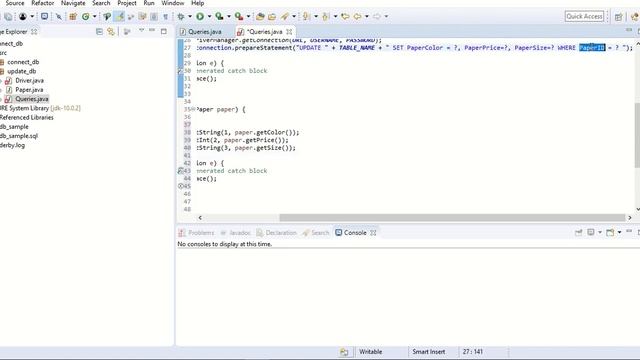
Task: Open the External Tools dropdown arrow
Action: coord(248,16)
